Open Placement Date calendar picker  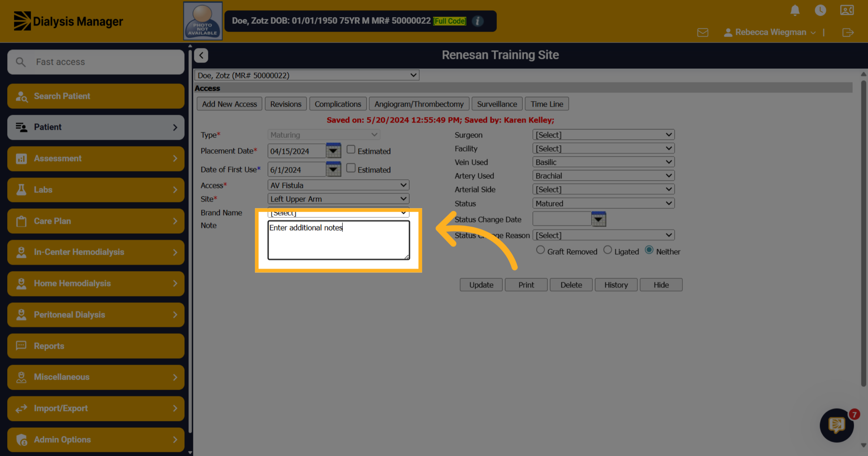(x=333, y=151)
